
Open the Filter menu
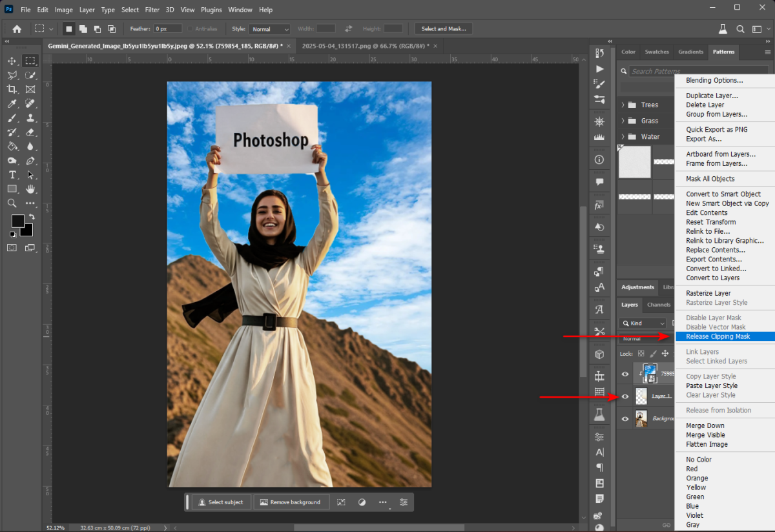152,10
